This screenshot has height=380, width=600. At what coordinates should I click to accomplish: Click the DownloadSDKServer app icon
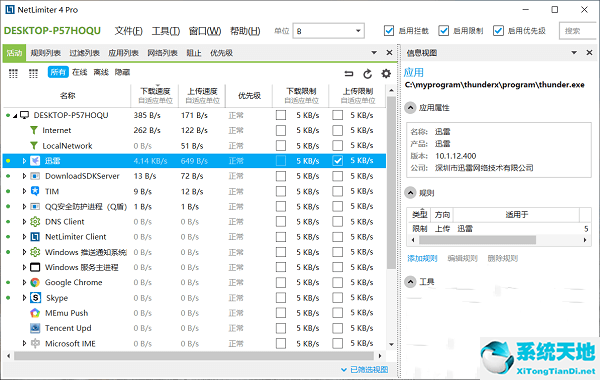tap(35, 176)
